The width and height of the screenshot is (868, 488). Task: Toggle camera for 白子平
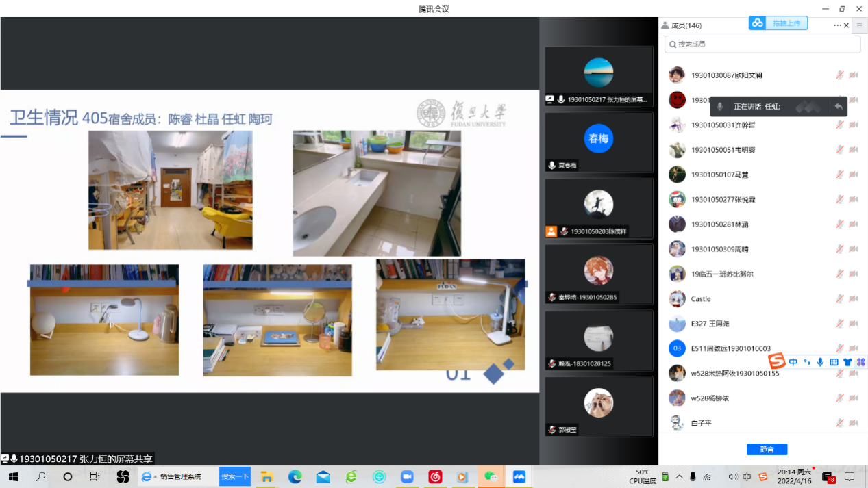pyautogui.click(x=854, y=423)
